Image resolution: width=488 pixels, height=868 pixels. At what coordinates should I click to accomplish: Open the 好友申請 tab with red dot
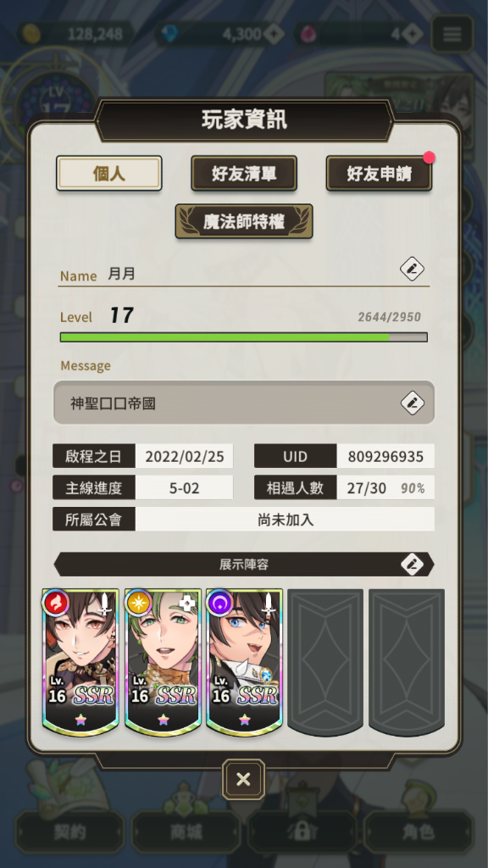tap(379, 173)
